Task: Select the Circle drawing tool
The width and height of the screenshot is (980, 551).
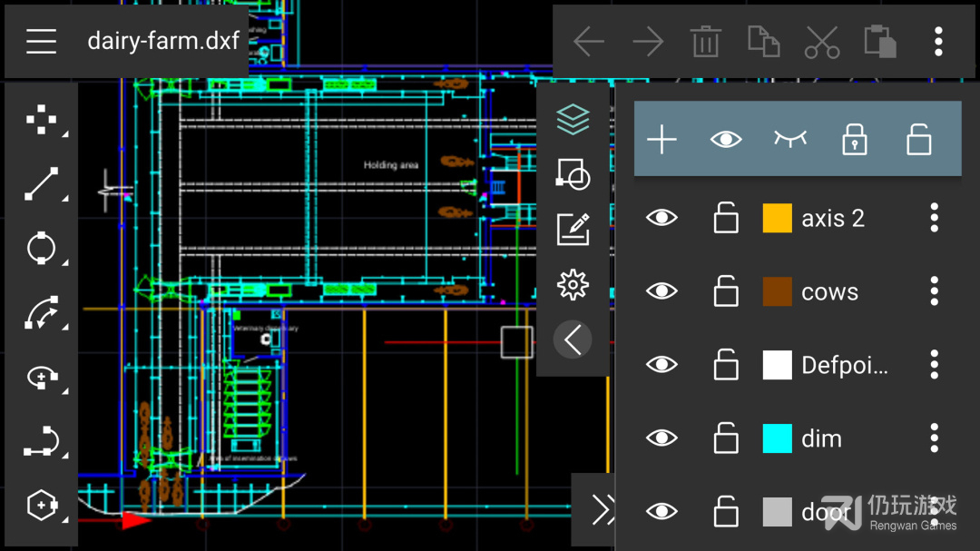Action: (x=41, y=249)
